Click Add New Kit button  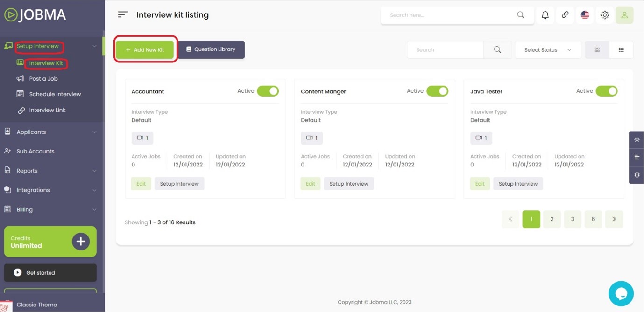(x=145, y=50)
